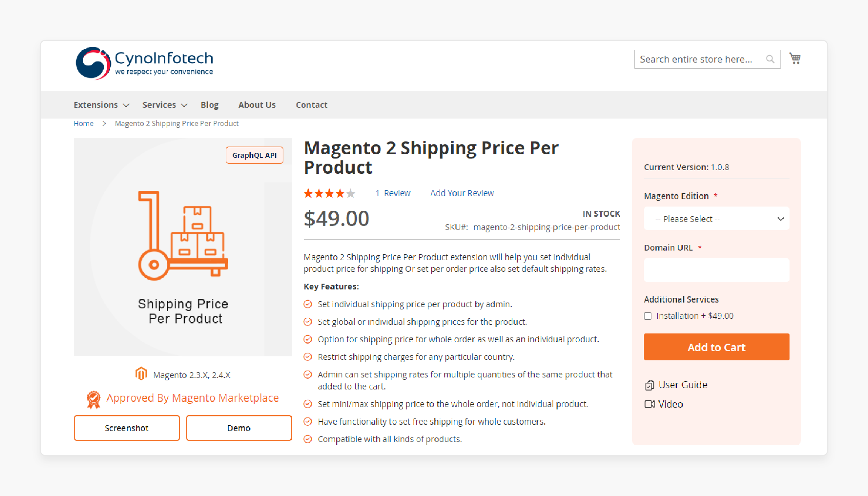Check the Add Your Review option

463,193
